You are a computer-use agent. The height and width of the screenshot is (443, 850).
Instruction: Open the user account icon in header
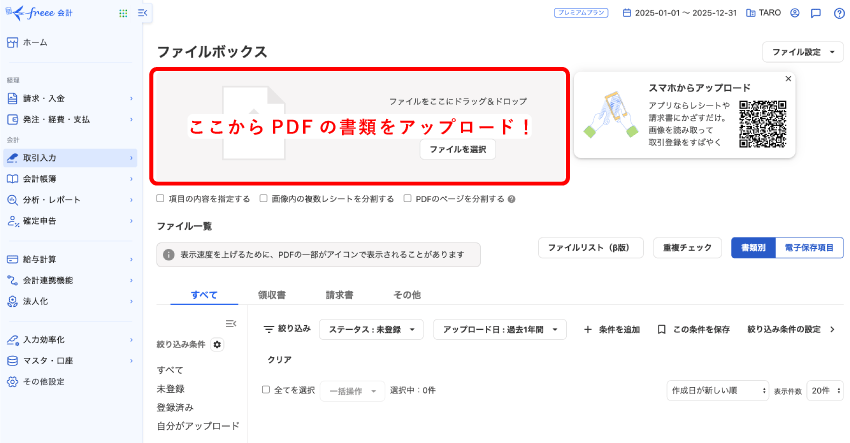click(x=794, y=13)
